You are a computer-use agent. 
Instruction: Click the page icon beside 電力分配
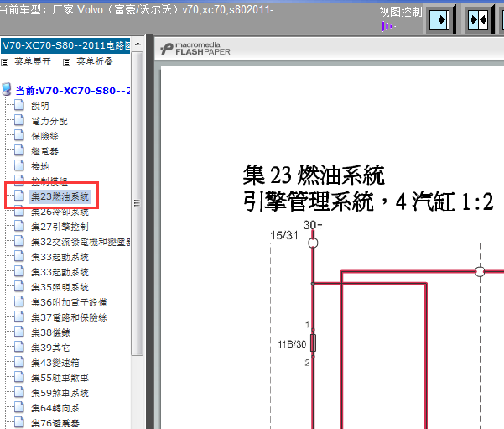pyautogui.click(x=19, y=120)
